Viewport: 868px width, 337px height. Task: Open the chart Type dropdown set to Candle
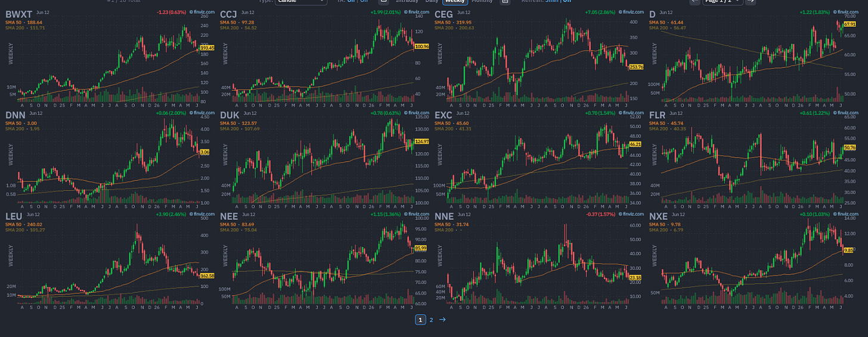tap(301, 2)
